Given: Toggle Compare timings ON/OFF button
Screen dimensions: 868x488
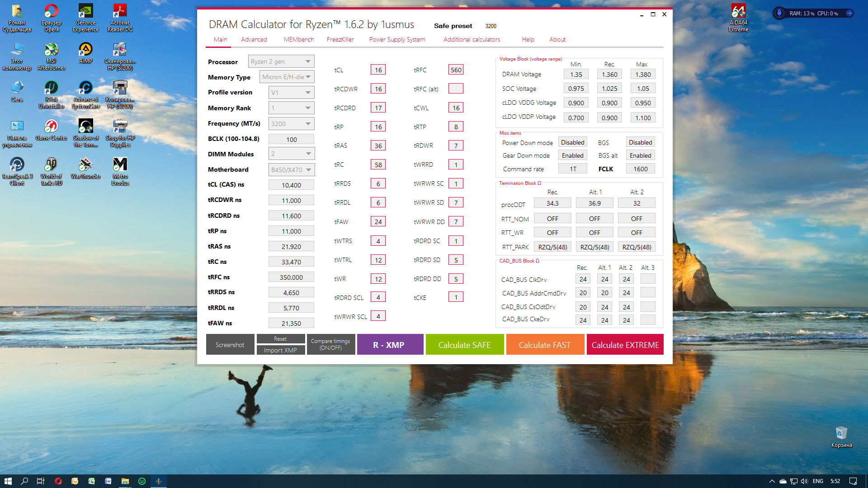Looking at the screenshot, I should [x=330, y=344].
